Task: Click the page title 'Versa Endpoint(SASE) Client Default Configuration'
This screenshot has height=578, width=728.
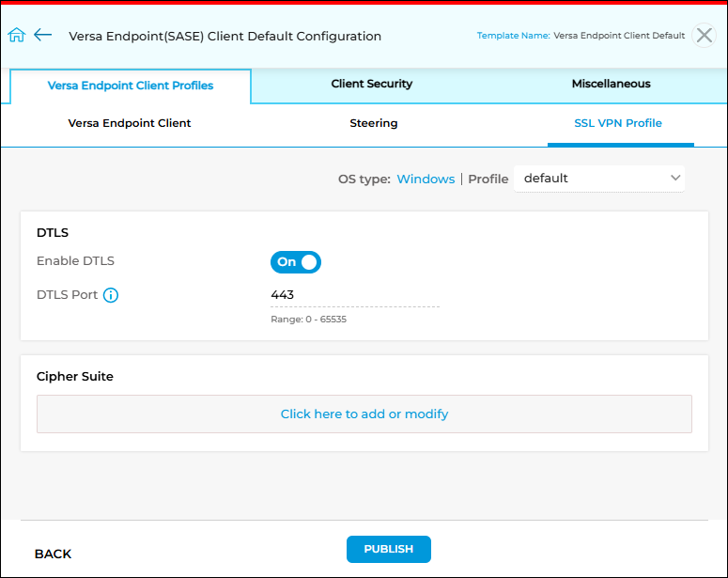Action: pyautogui.click(x=225, y=36)
